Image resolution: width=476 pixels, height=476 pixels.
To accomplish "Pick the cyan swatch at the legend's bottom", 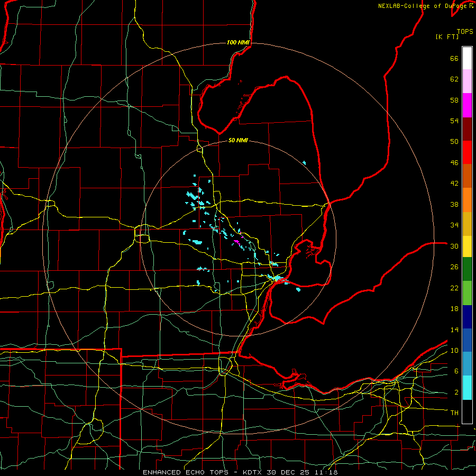I will tap(467, 388).
